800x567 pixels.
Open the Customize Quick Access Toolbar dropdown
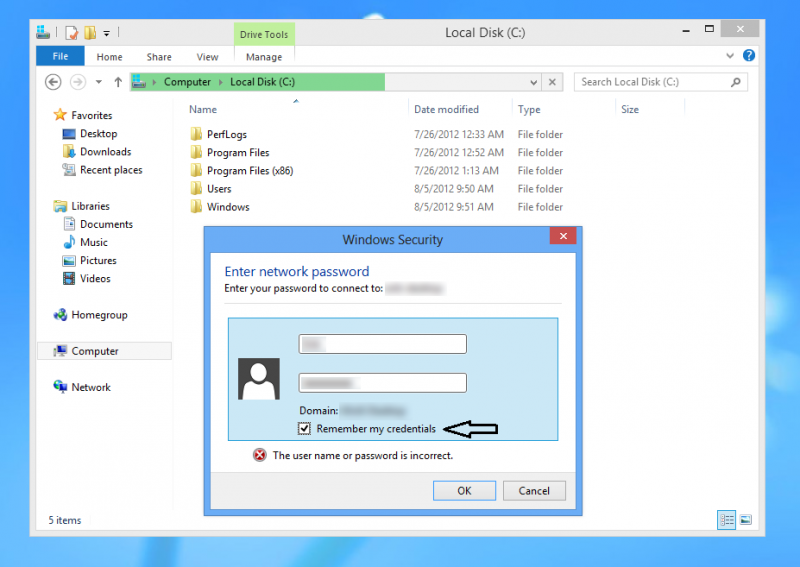tap(107, 34)
